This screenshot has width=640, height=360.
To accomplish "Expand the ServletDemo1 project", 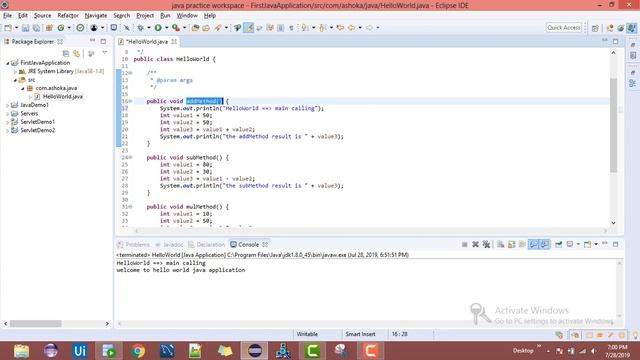I will (x=7, y=122).
